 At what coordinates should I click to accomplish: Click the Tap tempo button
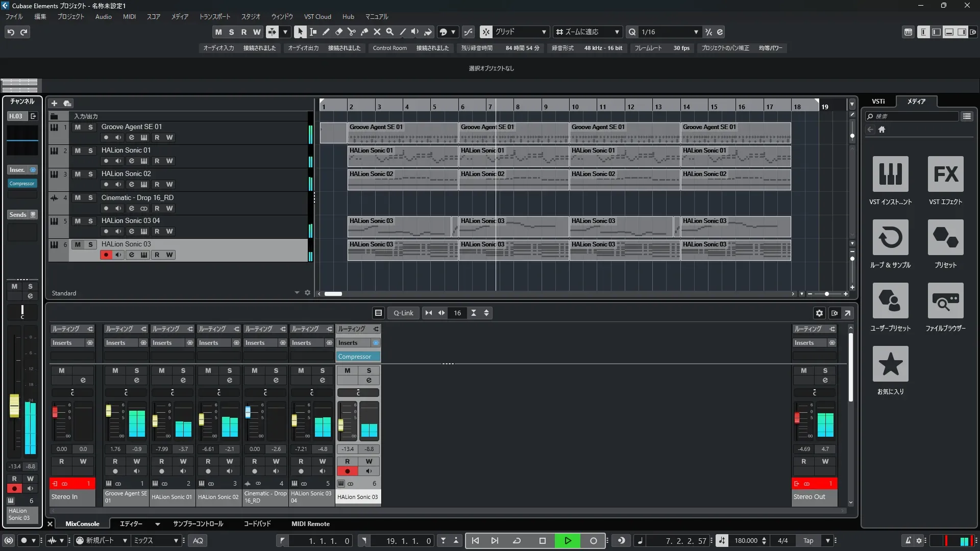pos(808,541)
